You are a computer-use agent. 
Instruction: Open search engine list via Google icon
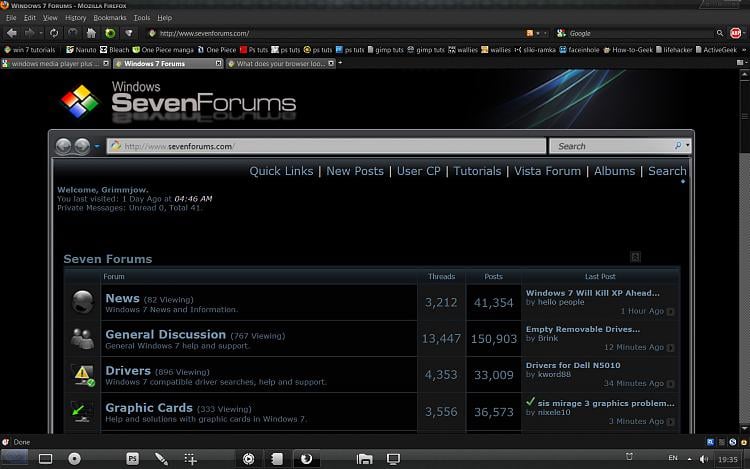pos(562,33)
